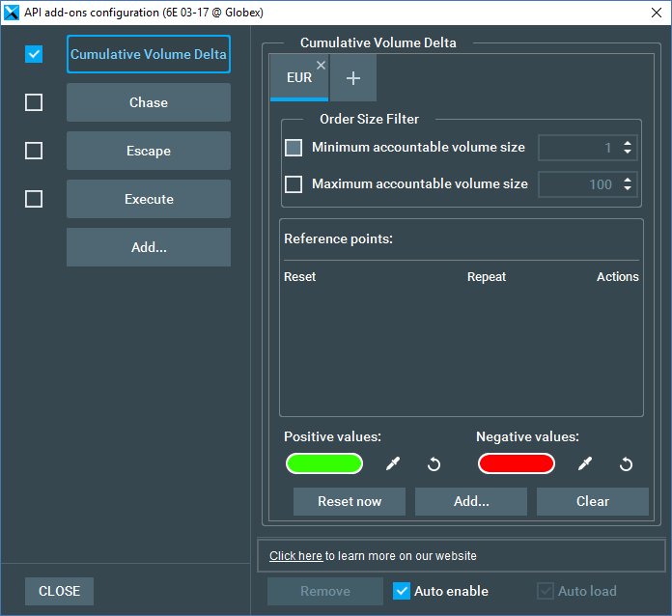Open the green positive values color swatch
Viewport: 672px width, 616px height.
(x=324, y=463)
